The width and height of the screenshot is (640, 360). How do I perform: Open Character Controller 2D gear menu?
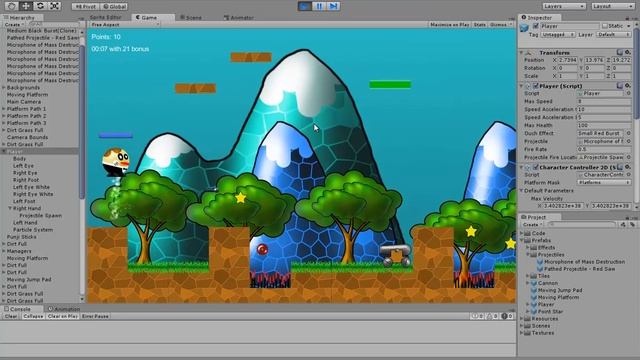[628, 167]
